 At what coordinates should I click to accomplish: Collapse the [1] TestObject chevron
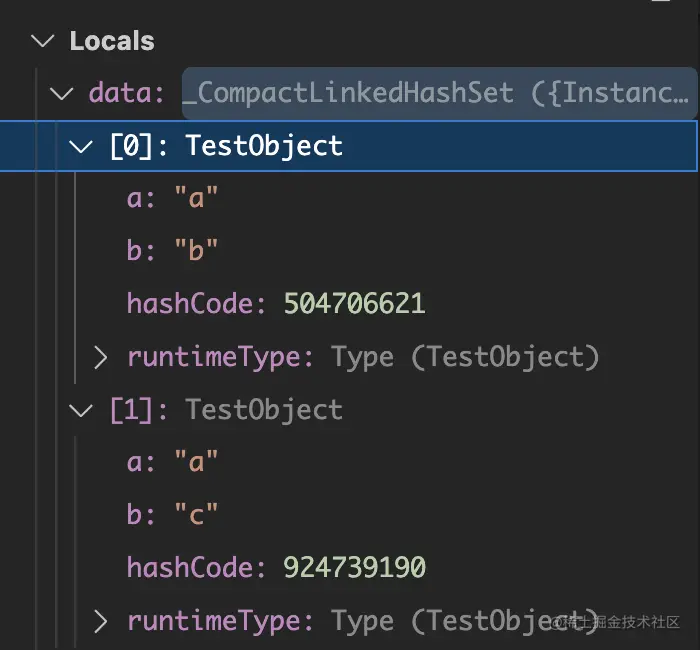coord(81,409)
